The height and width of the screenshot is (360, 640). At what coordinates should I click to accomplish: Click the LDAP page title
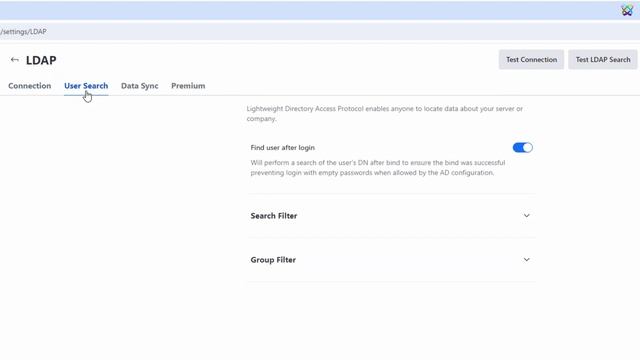coord(41,60)
